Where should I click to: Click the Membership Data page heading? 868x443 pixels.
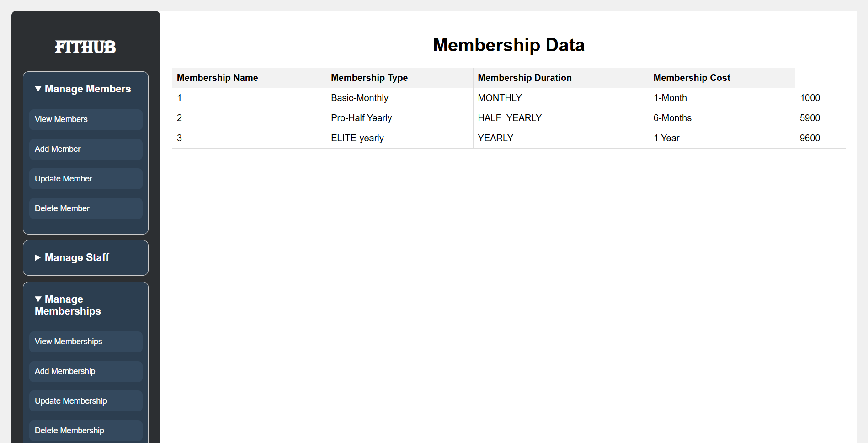(509, 45)
